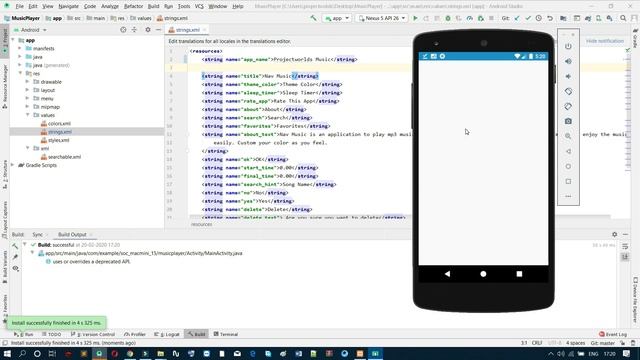Open Search Everywhere magnifier in toolbar

pos(623,18)
